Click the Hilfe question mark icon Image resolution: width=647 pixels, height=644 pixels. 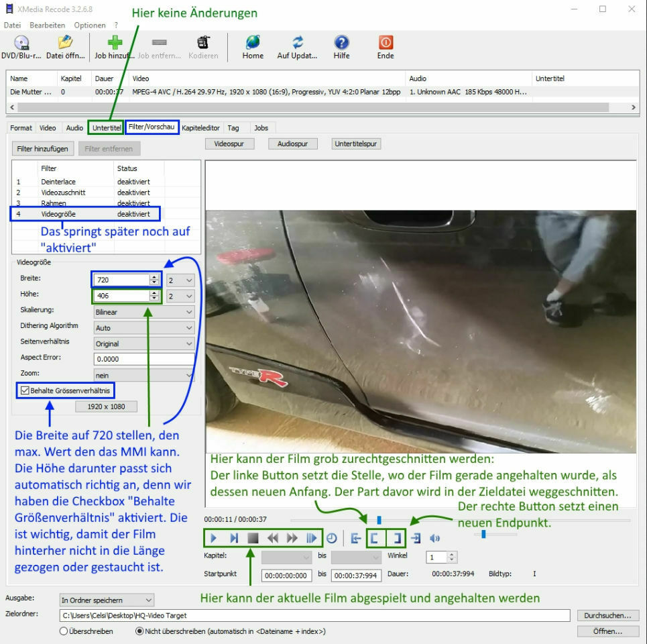[x=341, y=42]
